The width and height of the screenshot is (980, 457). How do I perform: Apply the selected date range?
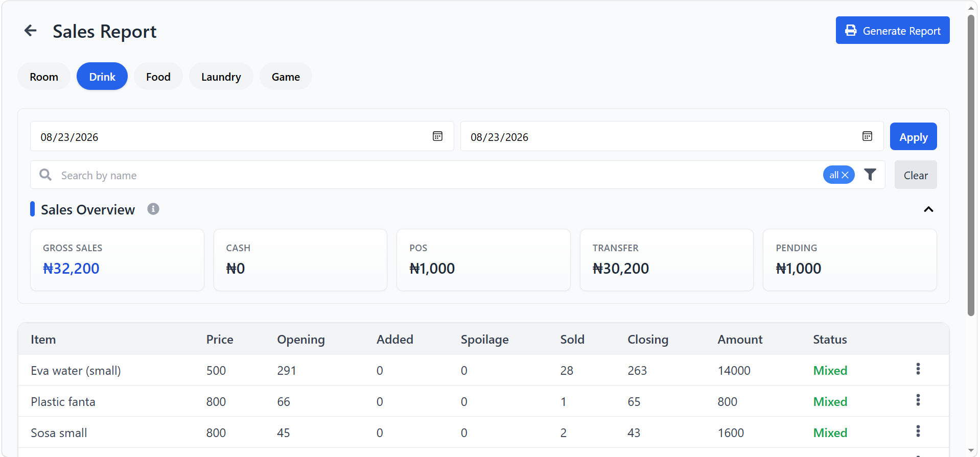(x=914, y=137)
